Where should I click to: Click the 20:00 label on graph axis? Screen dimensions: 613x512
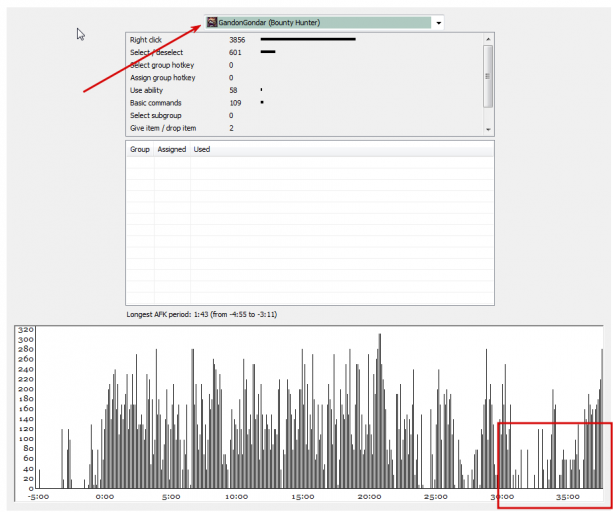click(x=369, y=497)
